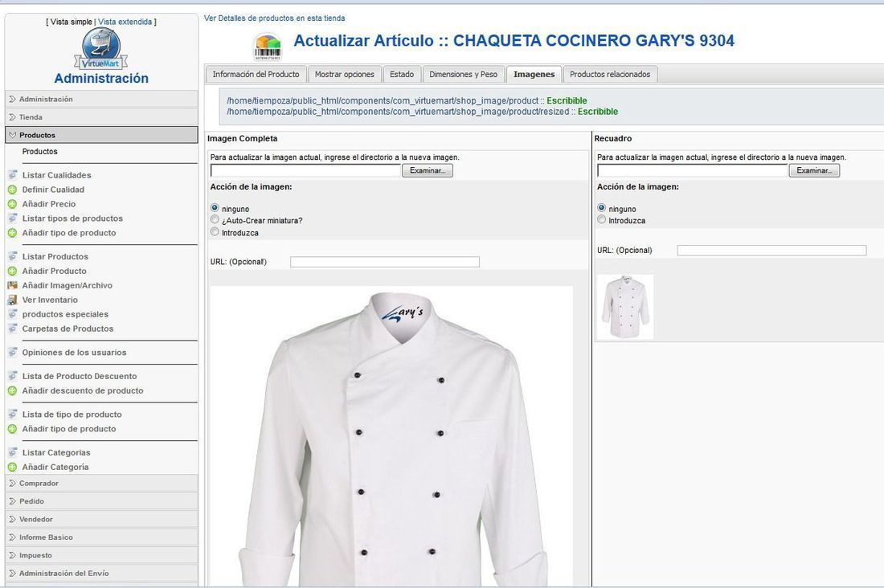884x588 pixels.
Task: Click the product barcode icon beside the title
Action: click(268, 47)
